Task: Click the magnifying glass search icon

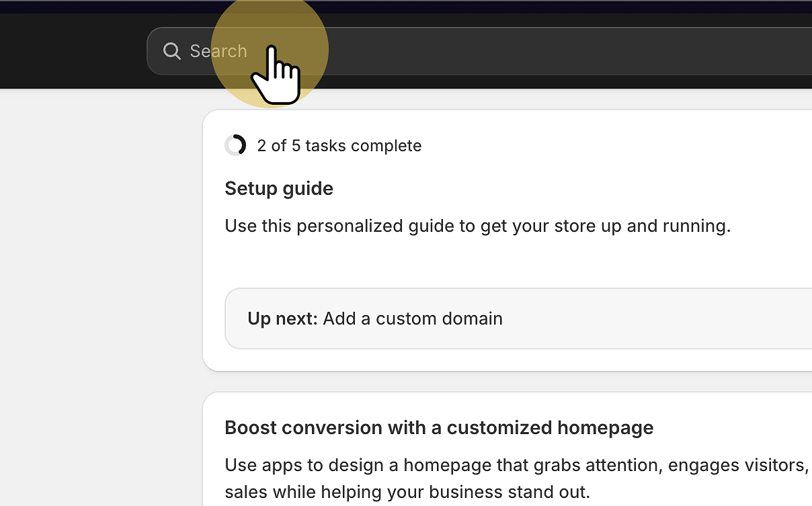Action: pyautogui.click(x=172, y=51)
